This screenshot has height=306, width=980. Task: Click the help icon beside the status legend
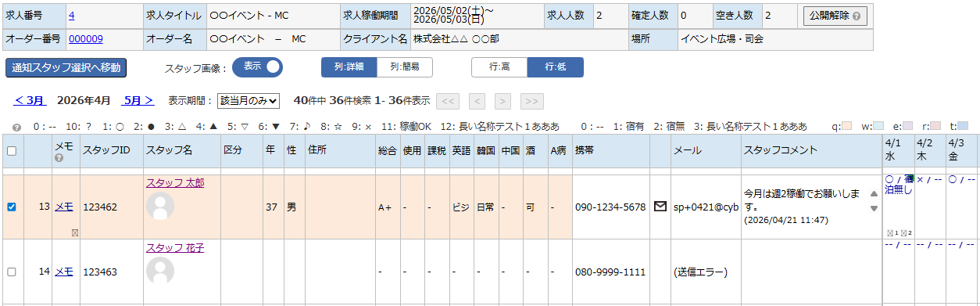click(17, 127)
